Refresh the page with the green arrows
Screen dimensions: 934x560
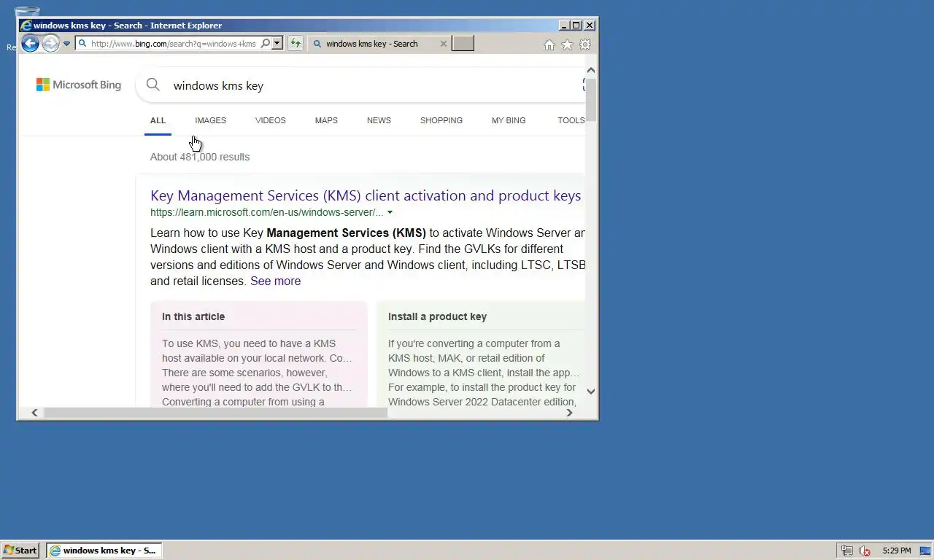pyautogui.click(x=295, y=44)
